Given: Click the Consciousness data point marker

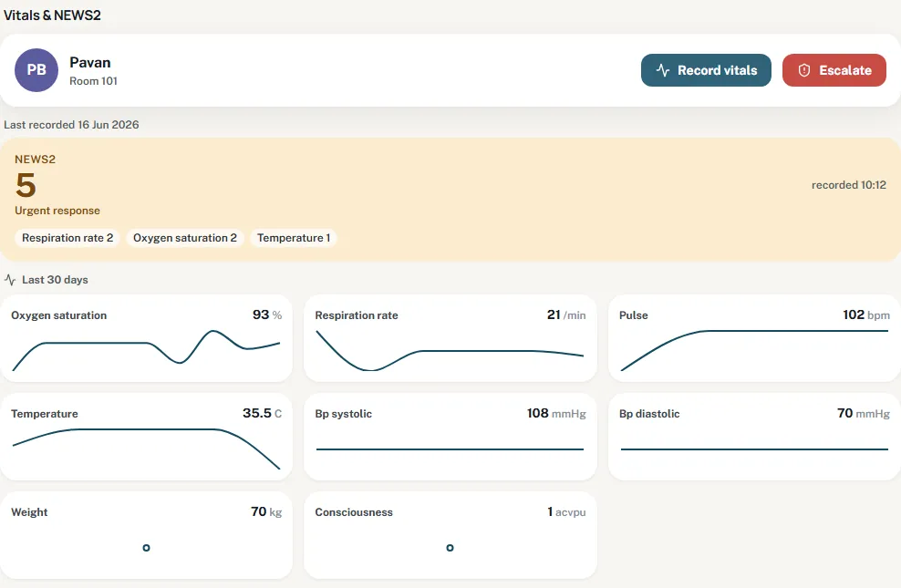Looking at the screenshot, I should click(450, 548).
